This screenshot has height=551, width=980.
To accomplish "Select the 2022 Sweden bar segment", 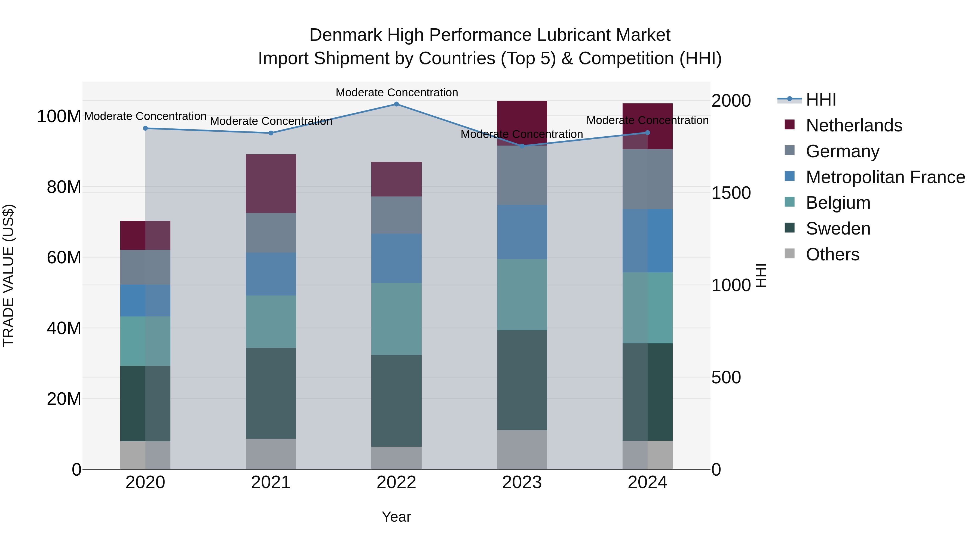I will [x=396, y=401].
